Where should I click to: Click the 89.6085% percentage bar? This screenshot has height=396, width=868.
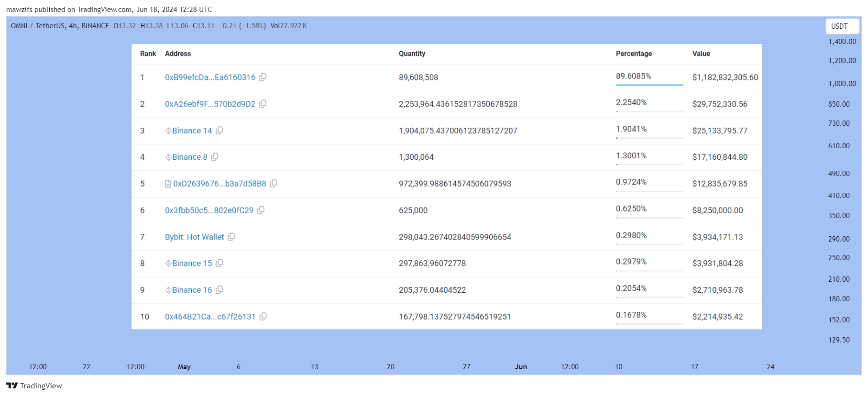[649, 85]
